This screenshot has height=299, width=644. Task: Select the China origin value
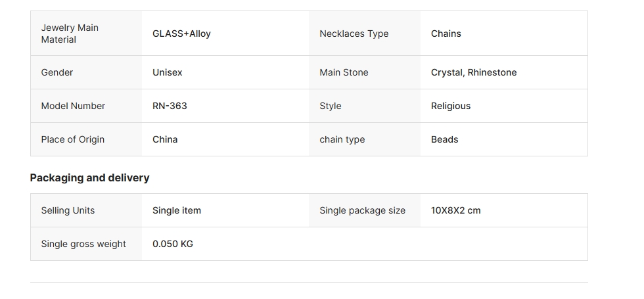(x=165, y=139)
